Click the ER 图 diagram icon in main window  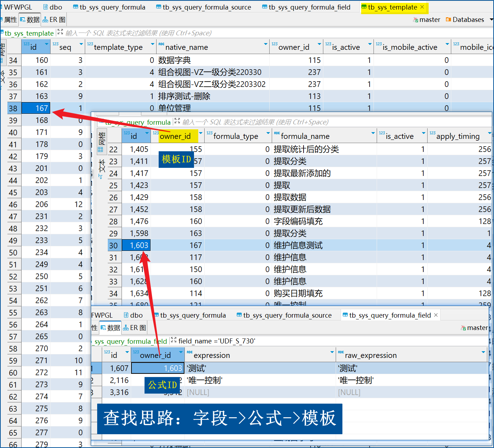(45, 20)
